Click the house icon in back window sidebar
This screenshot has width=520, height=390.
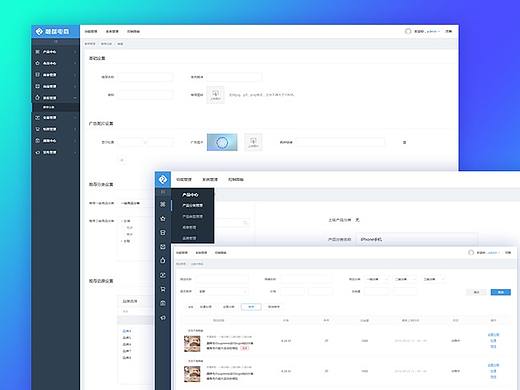click(x=37, y=63)
